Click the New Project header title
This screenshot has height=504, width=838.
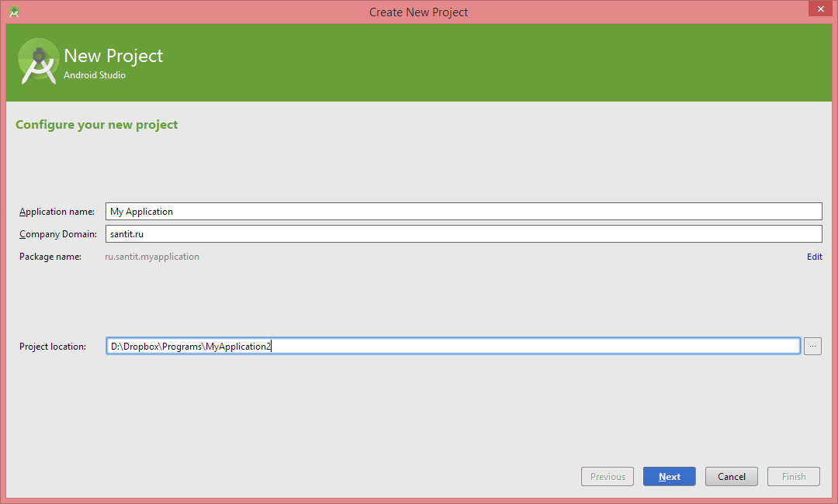click(x=113, y=56)
